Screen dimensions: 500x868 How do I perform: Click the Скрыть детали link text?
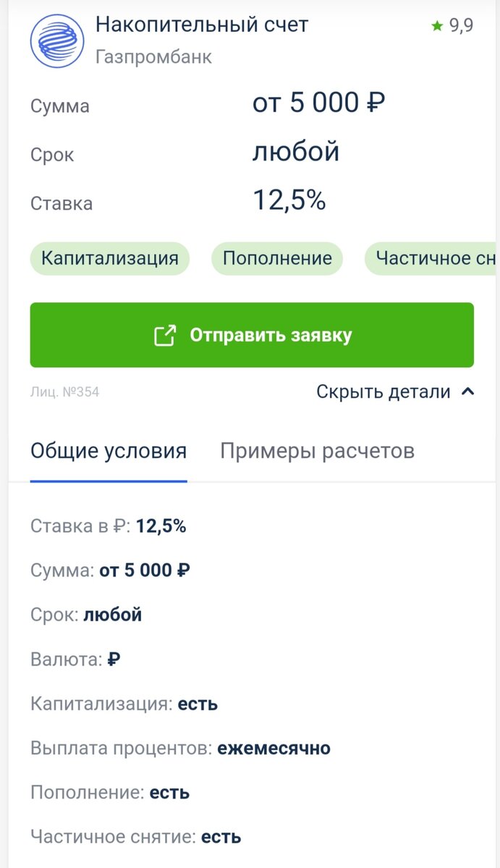coord(384,392)
